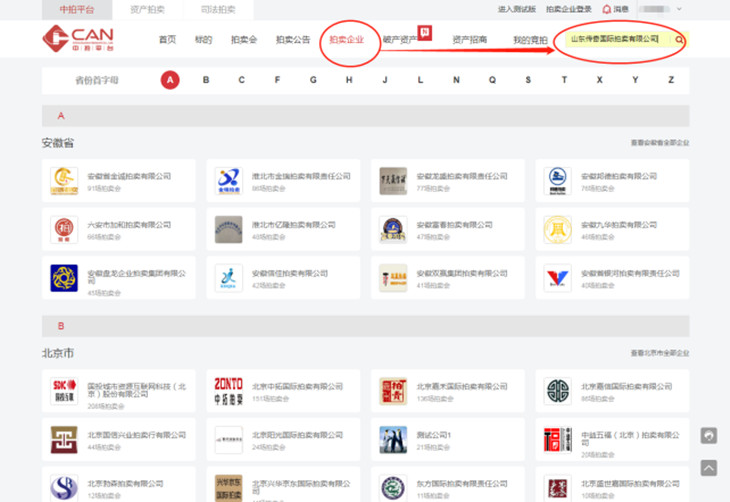Click the SB logo of 北京勃森拍卖
The width and height of the screenshot is (730, 502).
(x=64, y=488)
